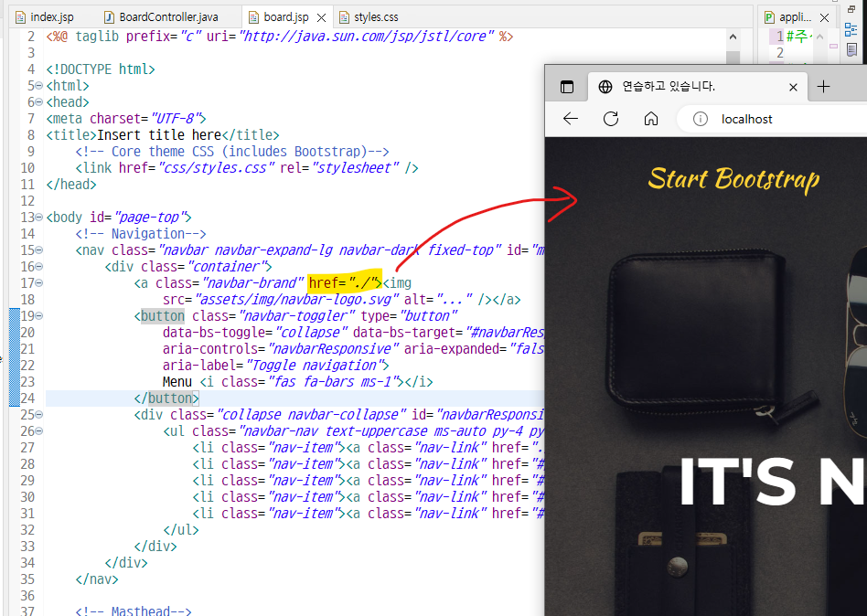Collapse the body fold at line 13
The width and height of the screenshot is (867, 616).
click(38, 218)
